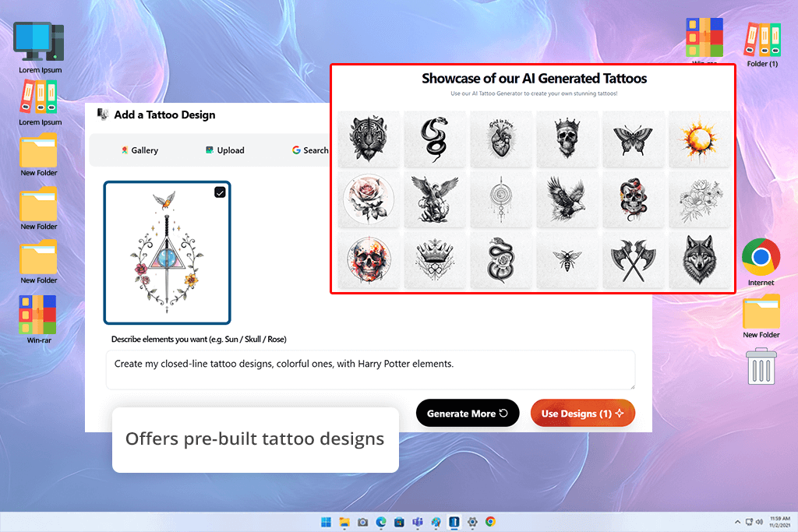
Task: Expand the hidden system tray icons chevron
Action: (737, 522)
